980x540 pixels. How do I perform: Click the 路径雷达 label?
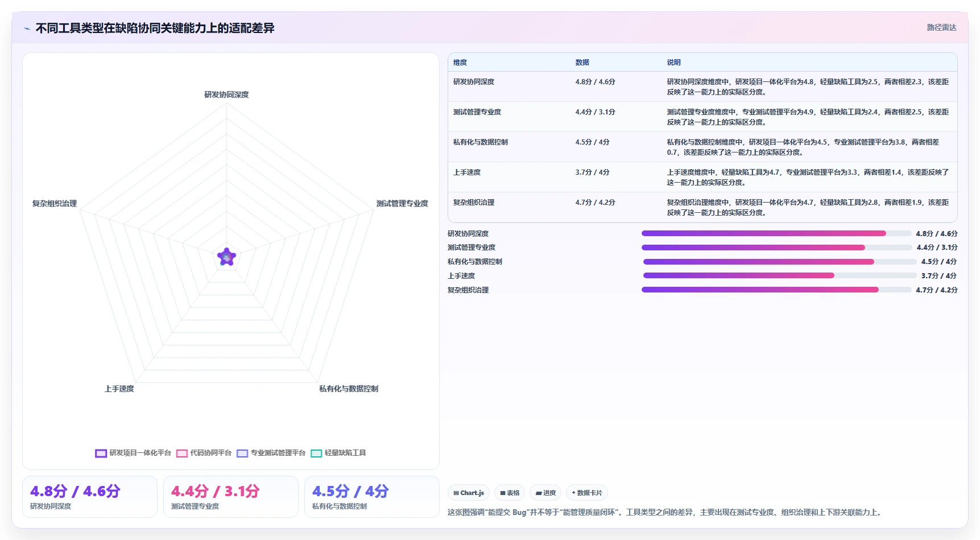941,27
